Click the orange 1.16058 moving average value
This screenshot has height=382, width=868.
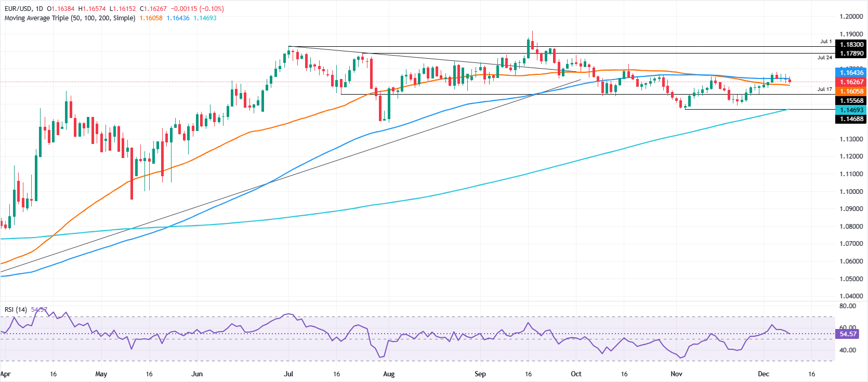coord(151,18)
